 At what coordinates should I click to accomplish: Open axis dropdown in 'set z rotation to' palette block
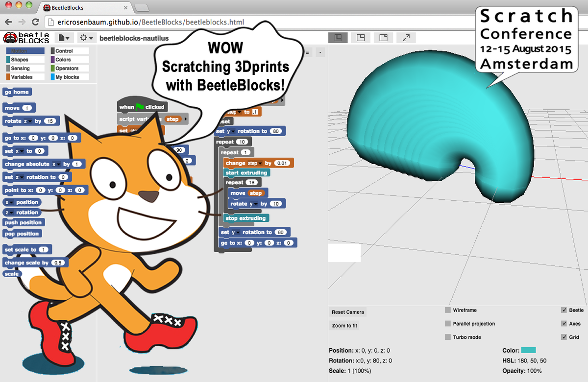pyautogui.click(x=20, y=177)
